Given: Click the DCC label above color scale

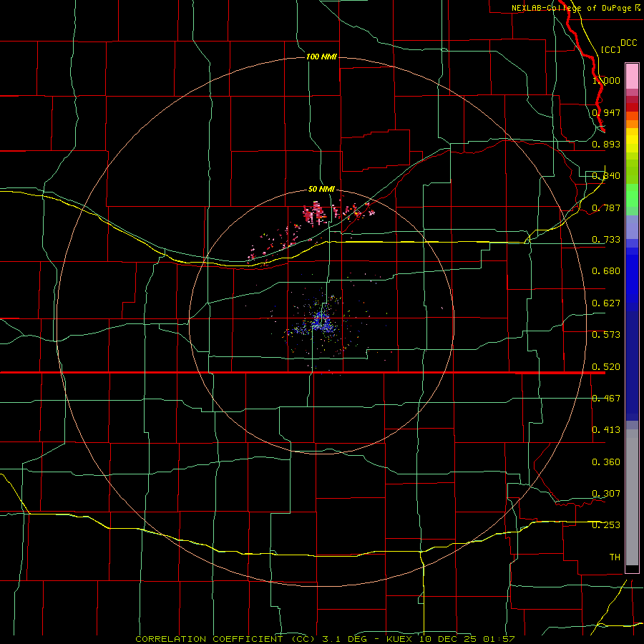Looking at the screenshot, I should click(629, 43).
